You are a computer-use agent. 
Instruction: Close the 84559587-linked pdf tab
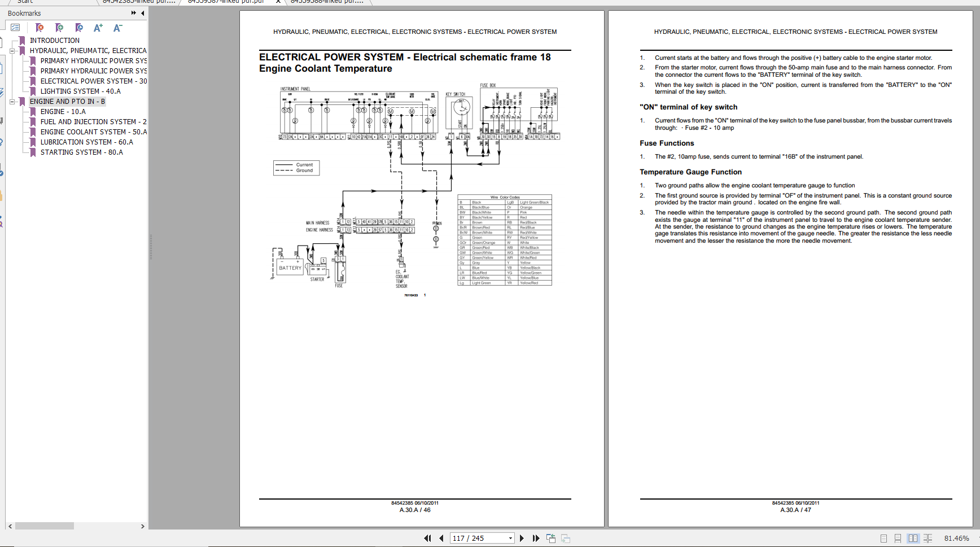pyautogui.click(x=278, y=2)
